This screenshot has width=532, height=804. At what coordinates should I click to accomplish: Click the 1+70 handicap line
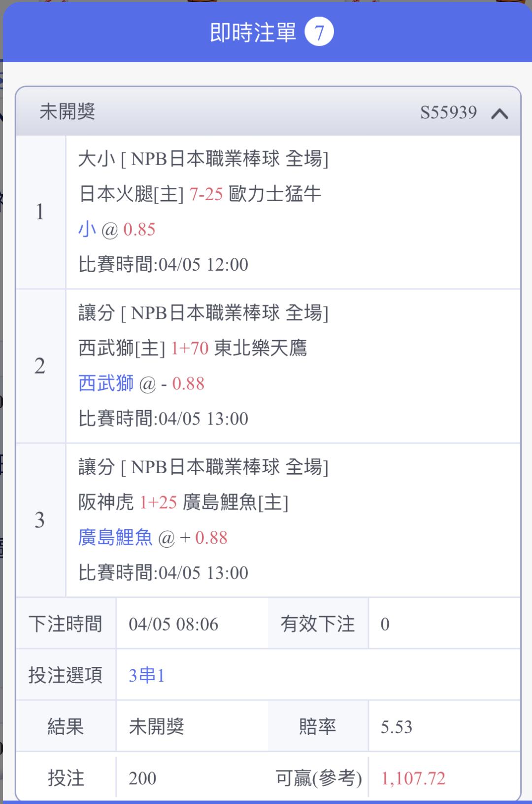190,349
